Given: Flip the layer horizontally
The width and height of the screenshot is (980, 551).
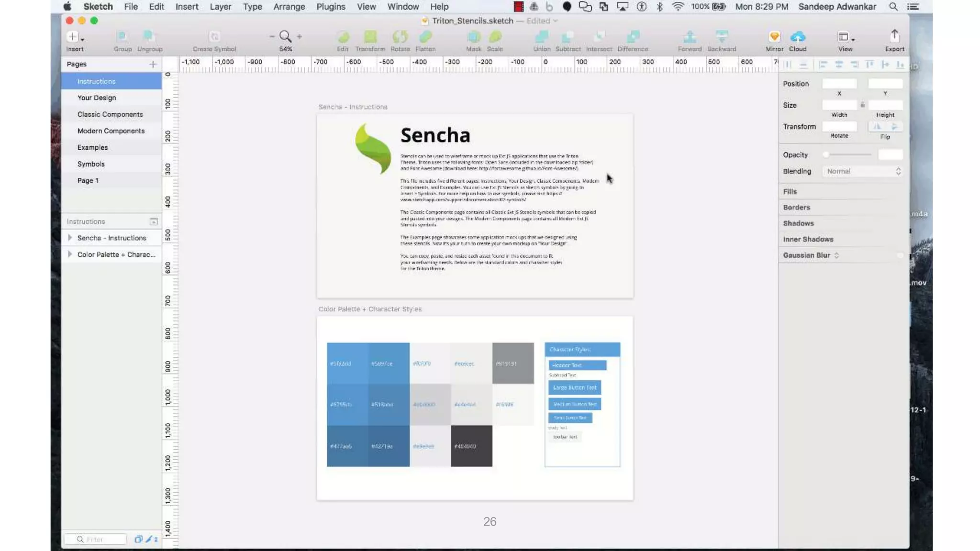Looking at the screenshot, I should click(877, 126).
